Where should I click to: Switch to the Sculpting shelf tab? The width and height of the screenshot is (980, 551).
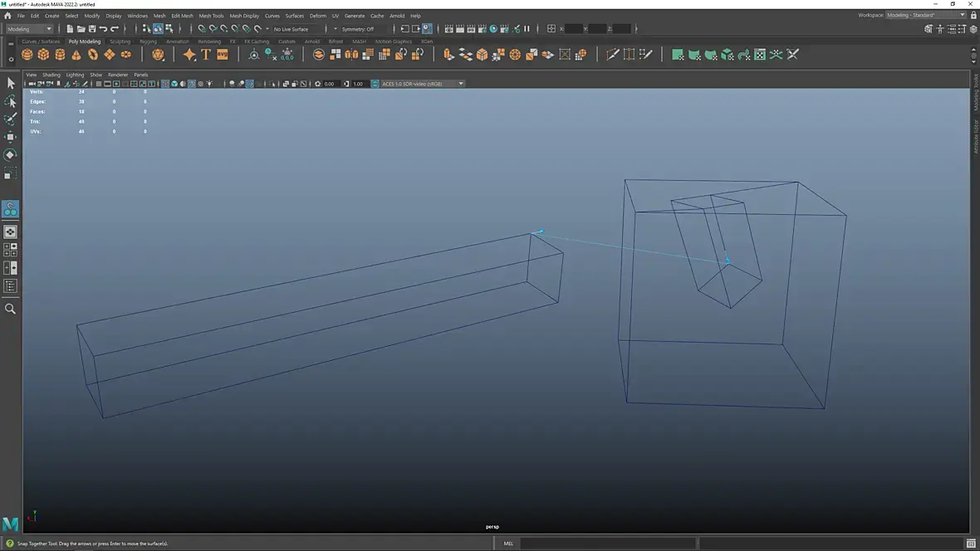coord(120,41)
